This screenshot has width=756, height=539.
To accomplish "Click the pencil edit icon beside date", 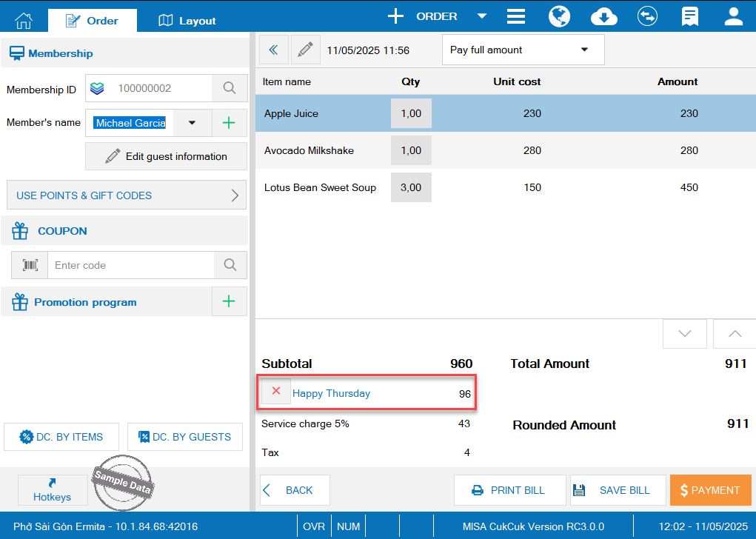I will click(x=305, y=50).
